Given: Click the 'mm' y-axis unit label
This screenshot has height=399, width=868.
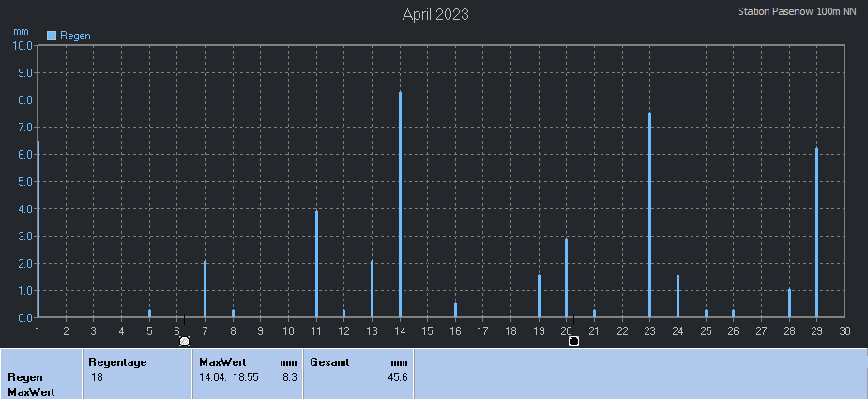Looking at the screenshot, I should pyautogui.click(x=21, y=31).
